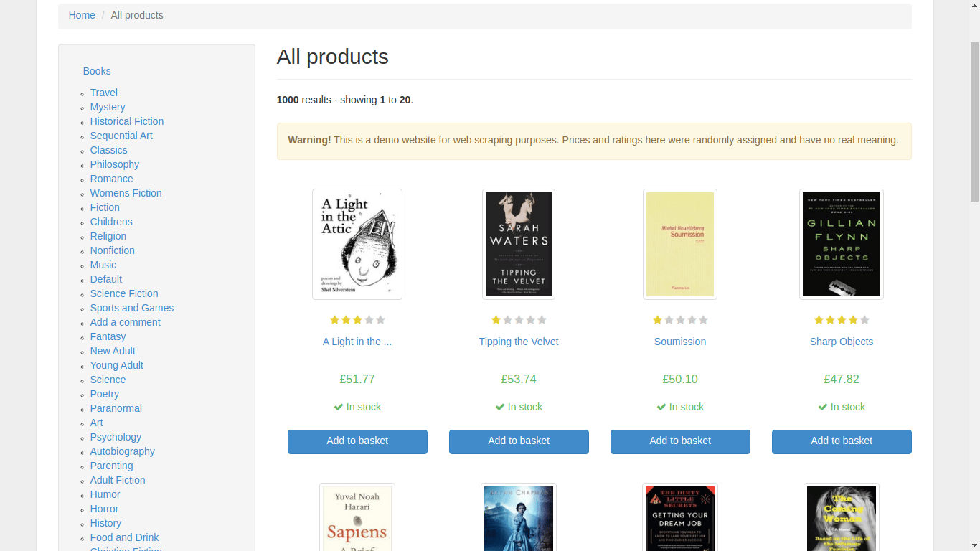Click In stock checkmark under £53.74
This screenshot has width=980, height=551.
[x=500, y=407]
